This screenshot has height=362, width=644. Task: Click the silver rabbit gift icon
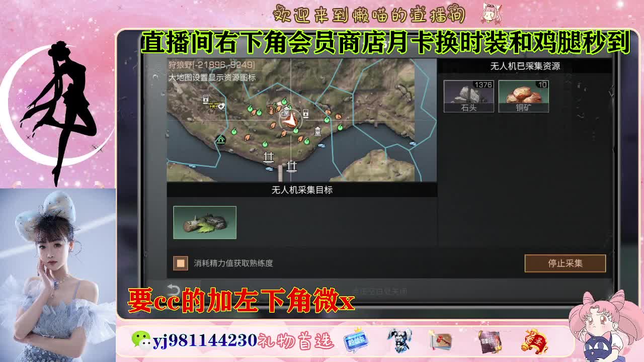click(399, 341)
